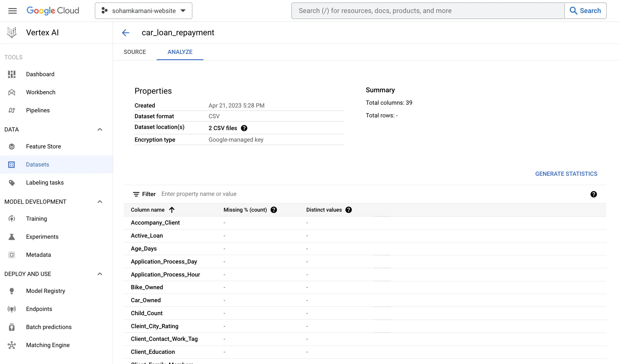Open Workbench from the sidebar

[x=41, y=92]
